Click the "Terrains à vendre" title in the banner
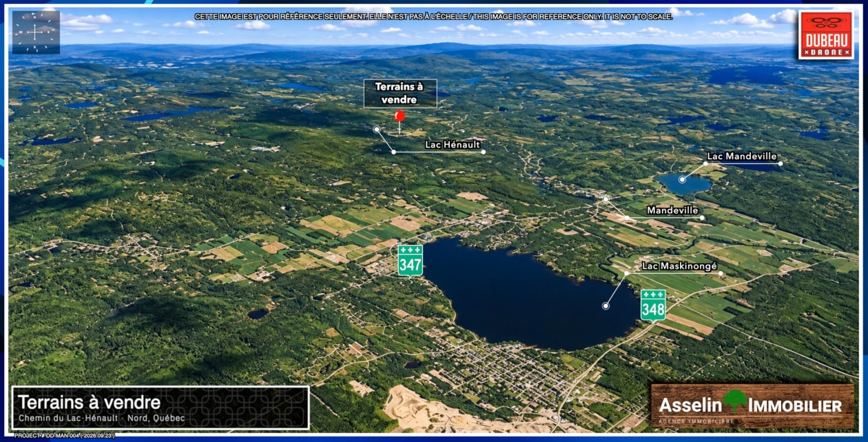868x442 pixels. 89,403
